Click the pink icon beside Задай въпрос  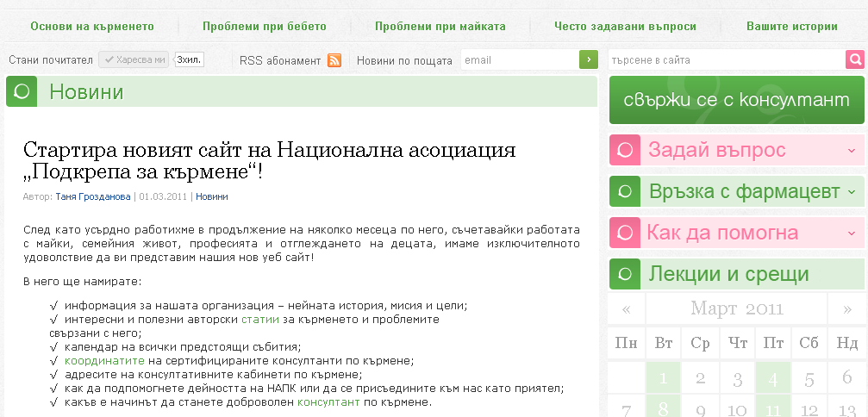pos(624,150)
